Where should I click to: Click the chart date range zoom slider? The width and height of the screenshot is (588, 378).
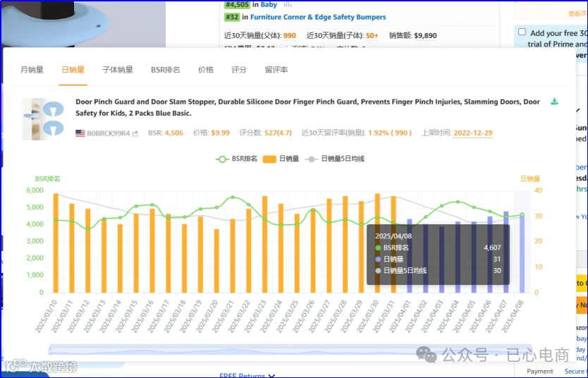[290, 350]
